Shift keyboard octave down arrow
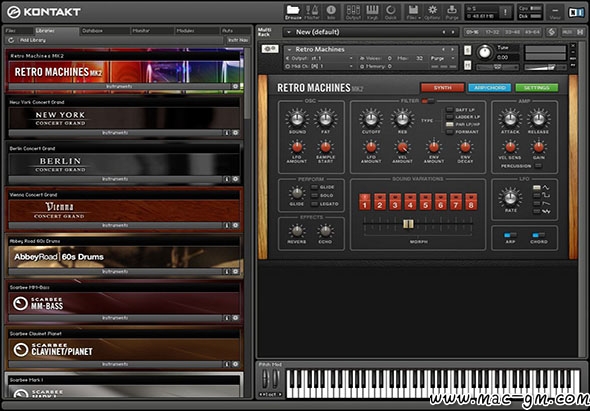This screenshot has height=411, width=590. pos(261,394)
